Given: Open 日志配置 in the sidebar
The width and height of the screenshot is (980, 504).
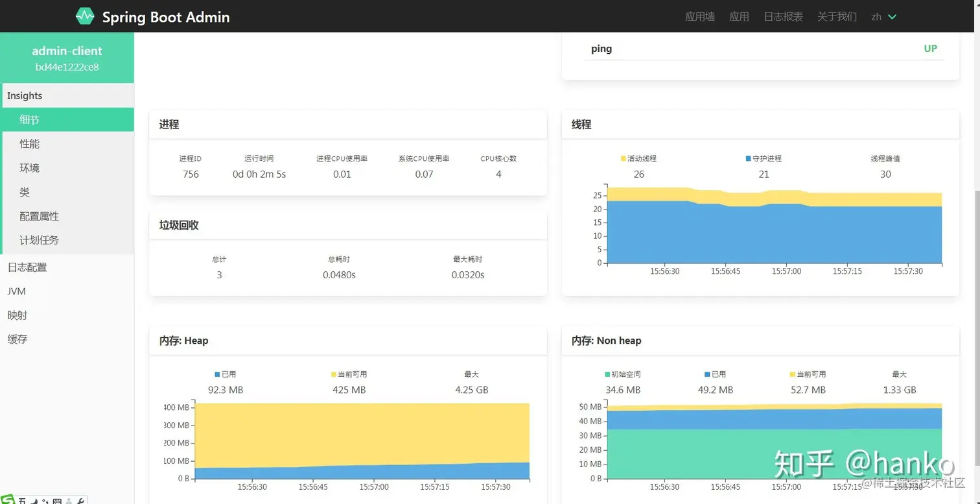Looking at the screenshot, I should [67, 267].
